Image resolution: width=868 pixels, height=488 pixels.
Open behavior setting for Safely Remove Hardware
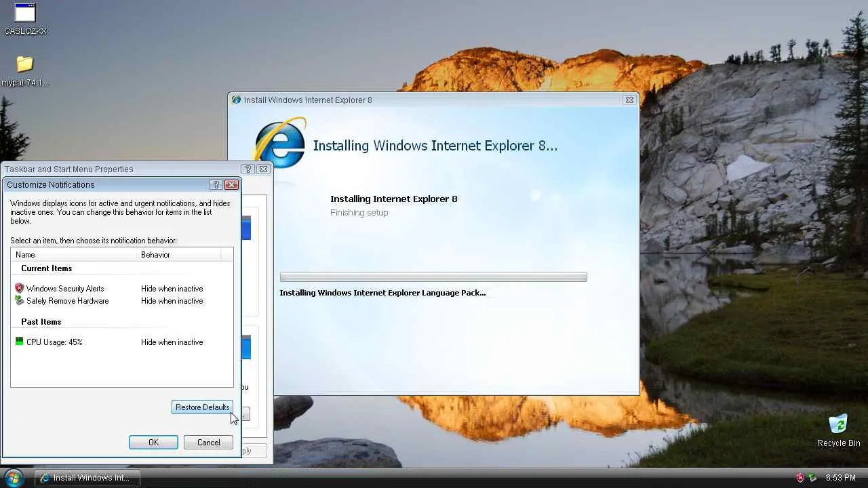tap(172, 301)
